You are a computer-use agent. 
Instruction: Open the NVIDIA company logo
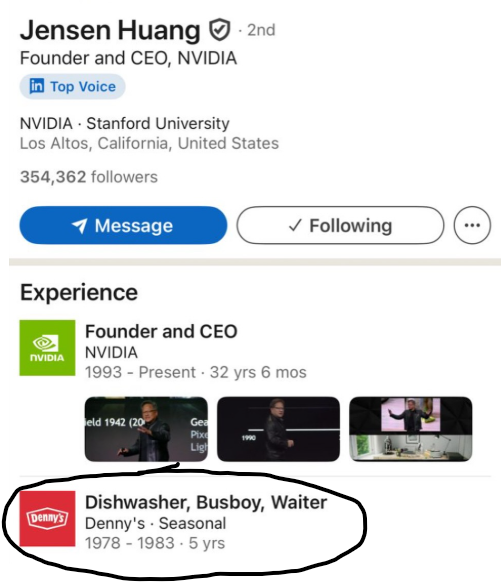(x=48, y=348)
